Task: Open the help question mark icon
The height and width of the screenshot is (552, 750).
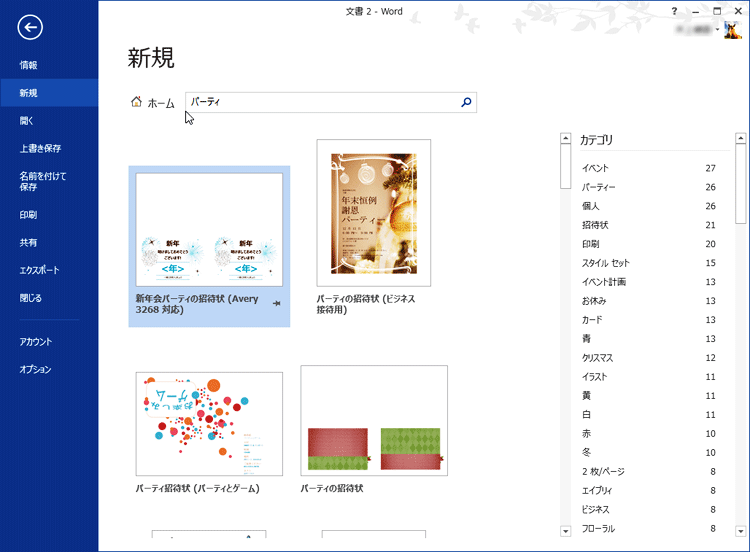Action: pyautogui.click(x=674, y=11)
